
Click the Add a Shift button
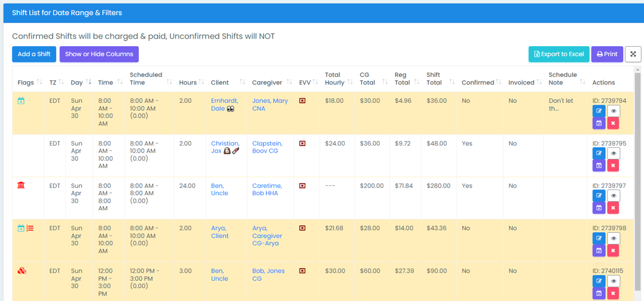click(x=34, y=54)
